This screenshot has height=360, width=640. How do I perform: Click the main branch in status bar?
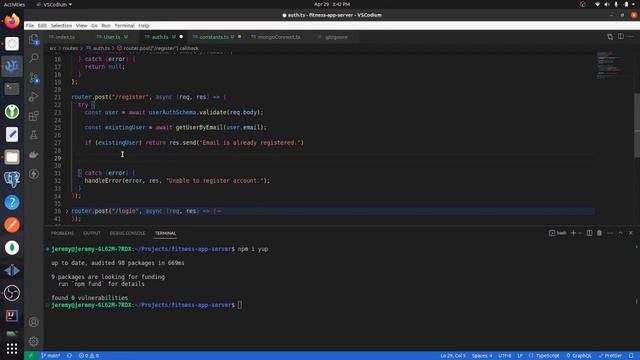[51, 356]
